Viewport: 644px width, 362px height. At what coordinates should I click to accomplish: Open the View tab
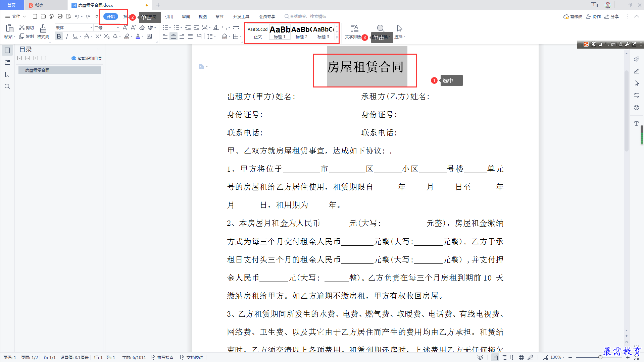coord(203,16)
